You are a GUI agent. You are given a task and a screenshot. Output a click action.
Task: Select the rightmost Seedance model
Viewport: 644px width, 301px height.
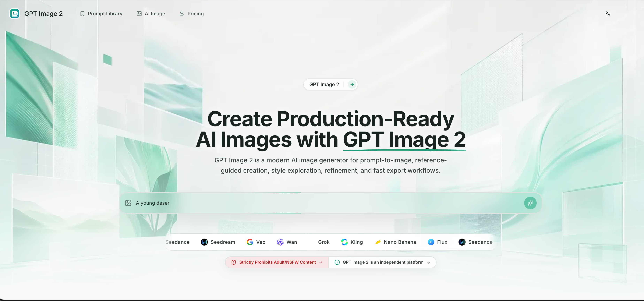point(476,242)
